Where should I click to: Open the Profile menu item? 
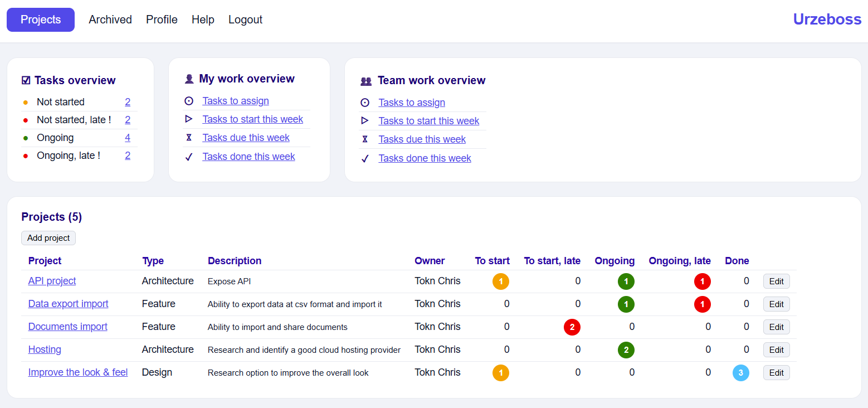[162, 20]
